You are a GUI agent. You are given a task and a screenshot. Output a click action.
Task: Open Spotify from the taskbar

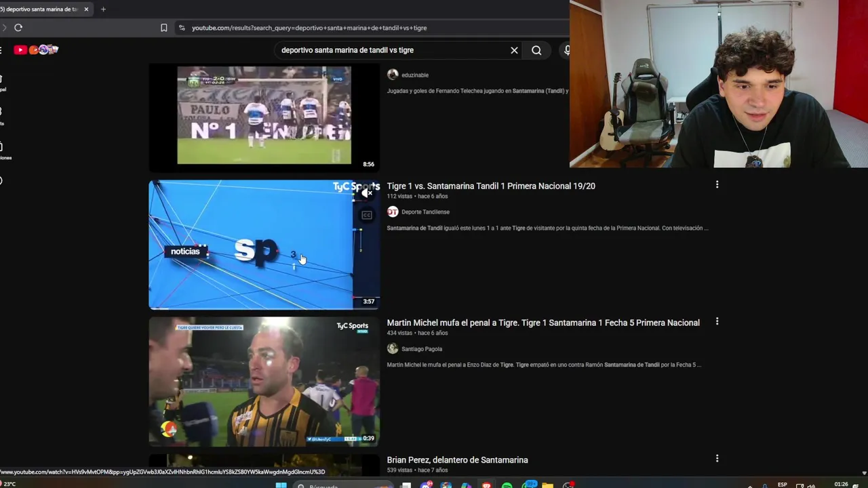point(507,485)
